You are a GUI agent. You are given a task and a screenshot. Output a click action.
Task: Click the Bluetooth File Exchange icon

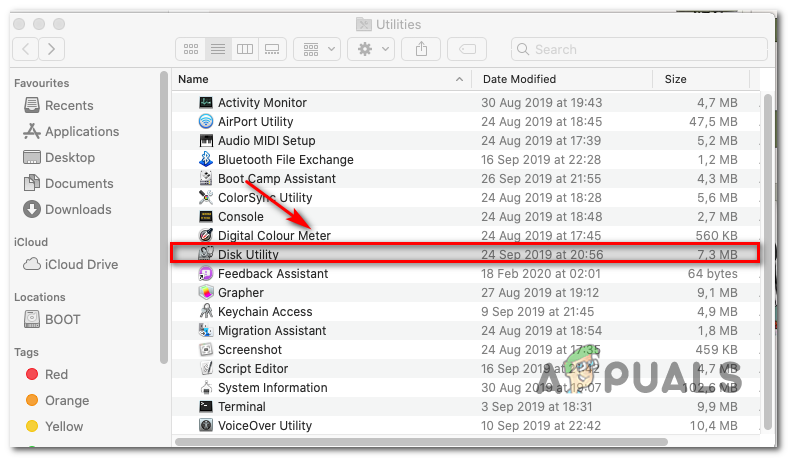click(x=206, y=159)
